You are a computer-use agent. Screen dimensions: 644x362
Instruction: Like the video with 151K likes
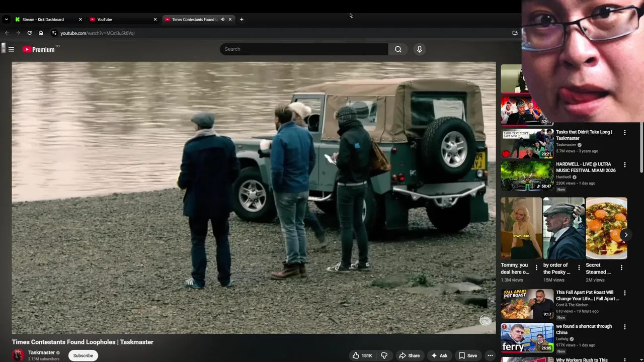(x=362, y=355)
